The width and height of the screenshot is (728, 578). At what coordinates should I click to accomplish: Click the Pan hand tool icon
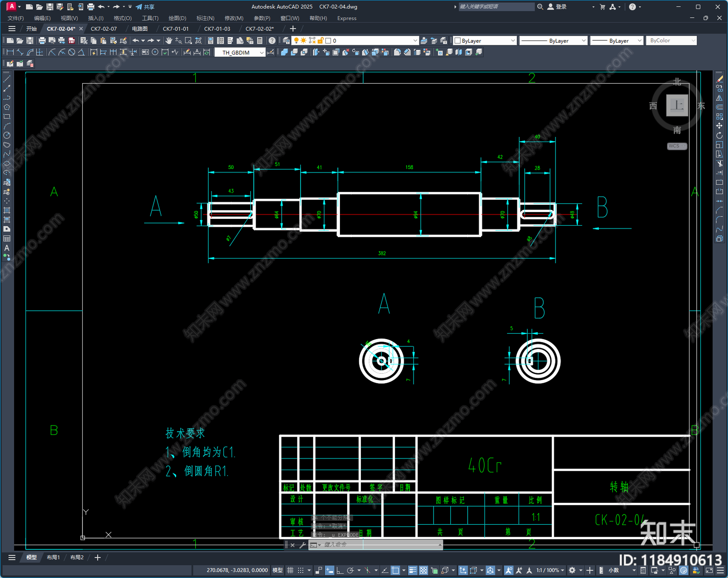pos(169,41)
